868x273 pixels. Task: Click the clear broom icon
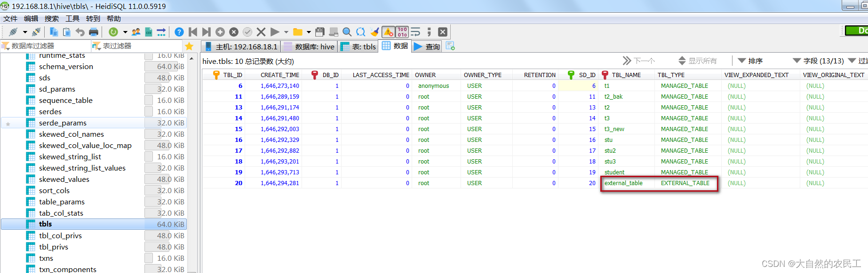[x=374, y=32]
